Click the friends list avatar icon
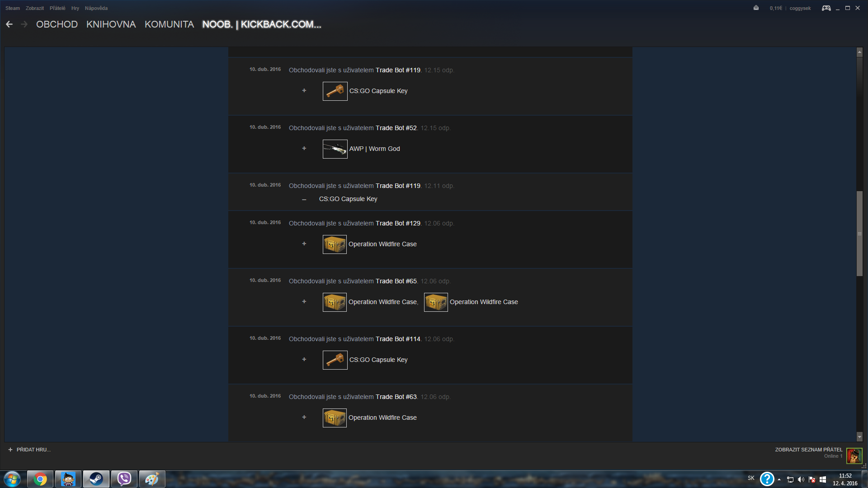 click(x=854, y=455)
